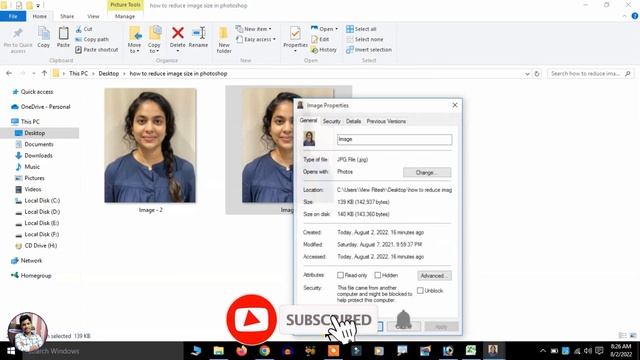Select Pictures in navigation pane
This screenshot has width=640, height=360.
[34, 178]
